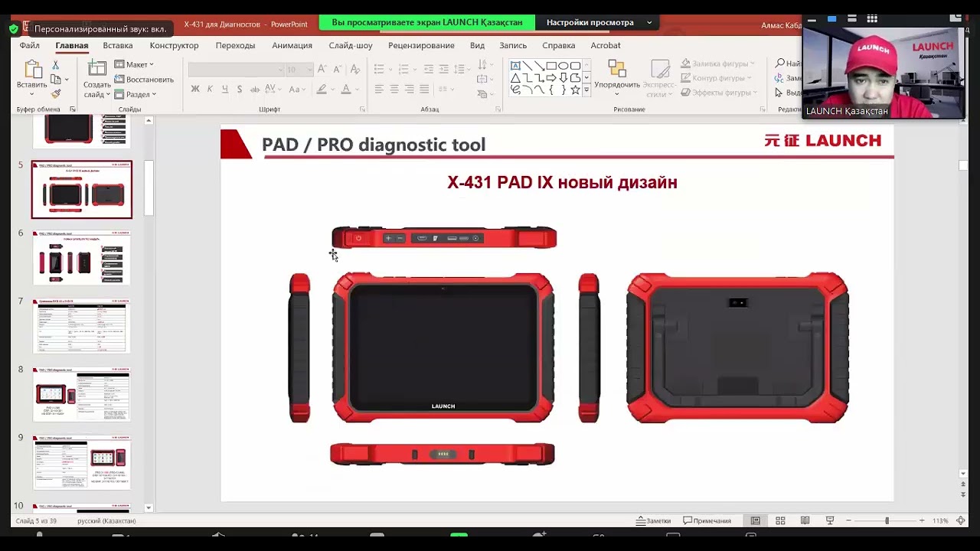The width and height of the screenshot is (980, 551).
Task: Open the font size combo box
Action: click(x=298, y=70)
